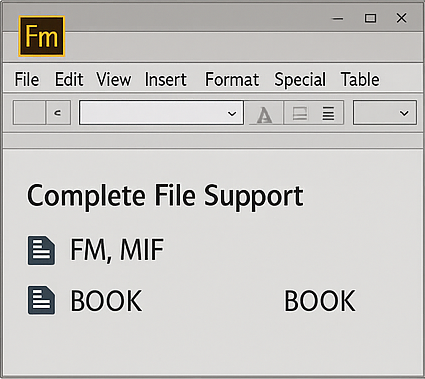This screenshot has width=425, height=379.
Task: Click the document icon beside BOOK
Action: coord(41,300)
